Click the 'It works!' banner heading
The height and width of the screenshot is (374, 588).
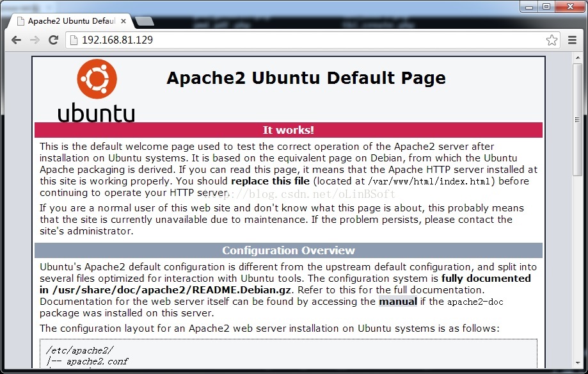pos(289,130)
